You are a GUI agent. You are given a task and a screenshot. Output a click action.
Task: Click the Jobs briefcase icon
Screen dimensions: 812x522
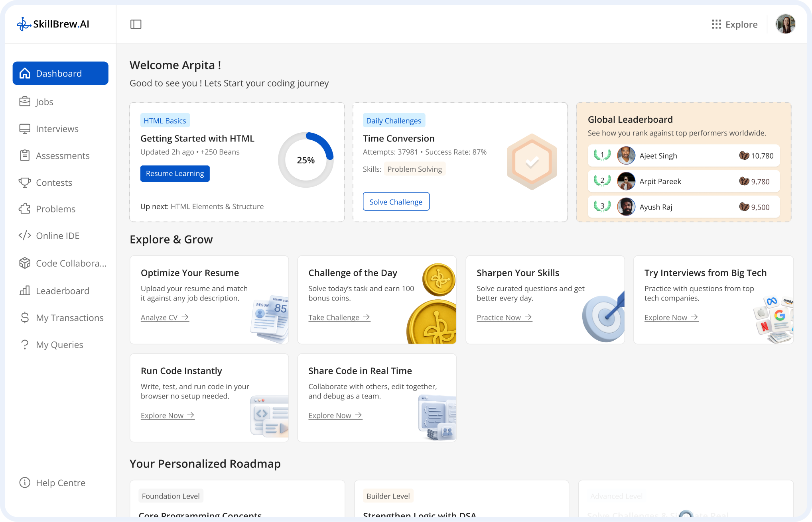tap(25, 102)
